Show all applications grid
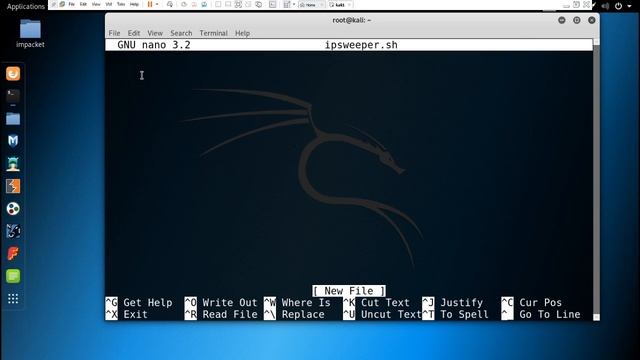 point(13,299)
